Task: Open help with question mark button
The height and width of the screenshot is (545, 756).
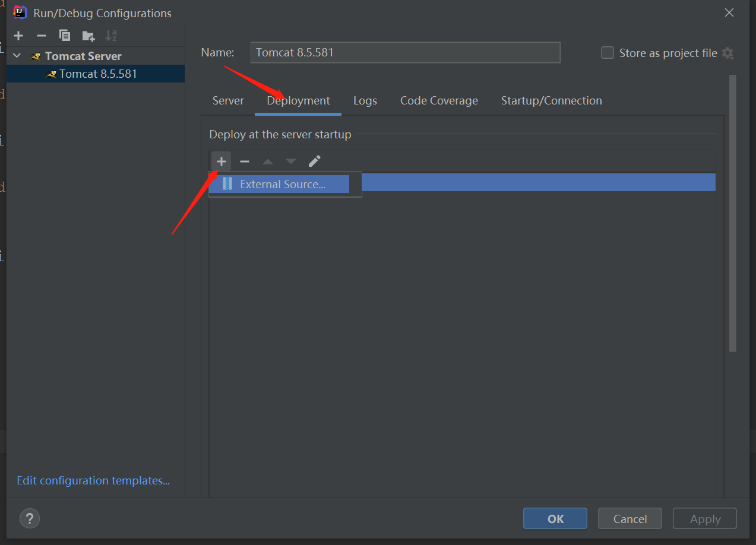Action: coord(30,518)
